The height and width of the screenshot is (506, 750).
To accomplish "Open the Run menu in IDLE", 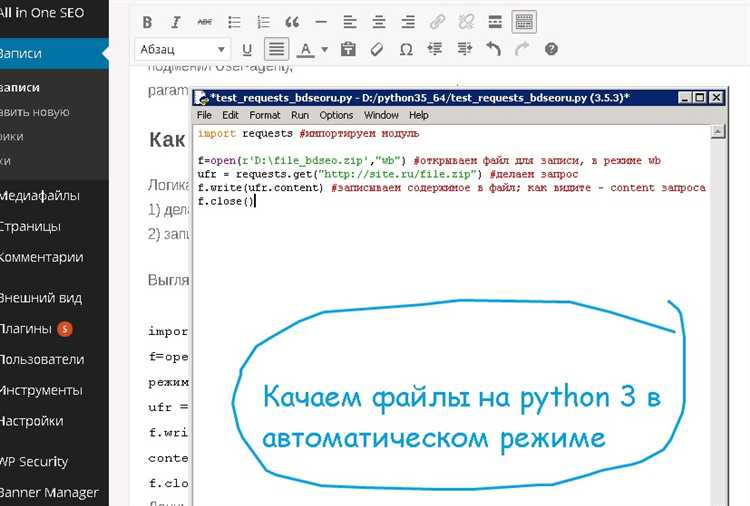I will click(300, 115).
